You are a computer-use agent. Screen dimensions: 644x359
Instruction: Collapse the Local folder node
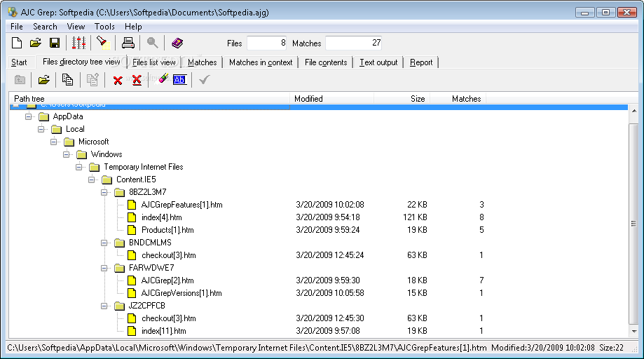click(41, 130)
